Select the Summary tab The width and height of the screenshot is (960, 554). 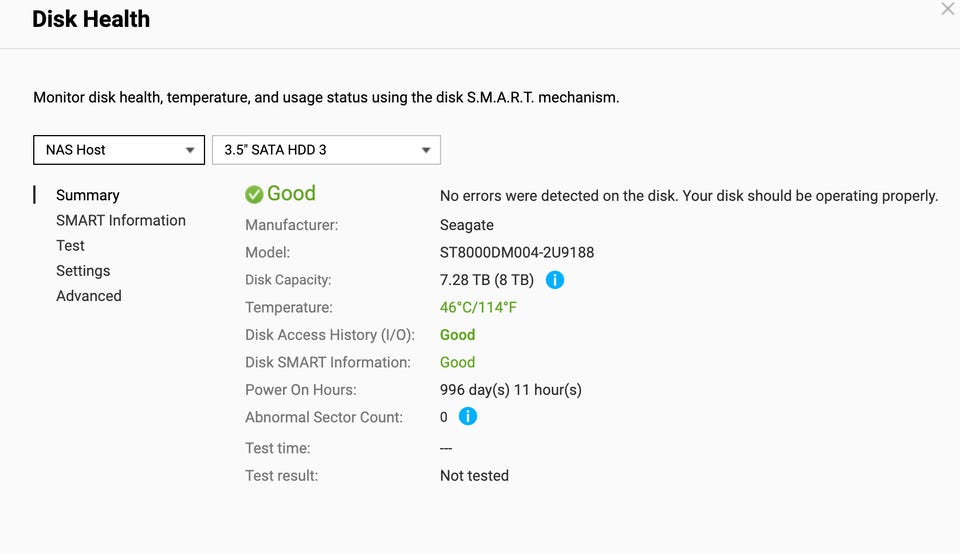click(88, 195)
